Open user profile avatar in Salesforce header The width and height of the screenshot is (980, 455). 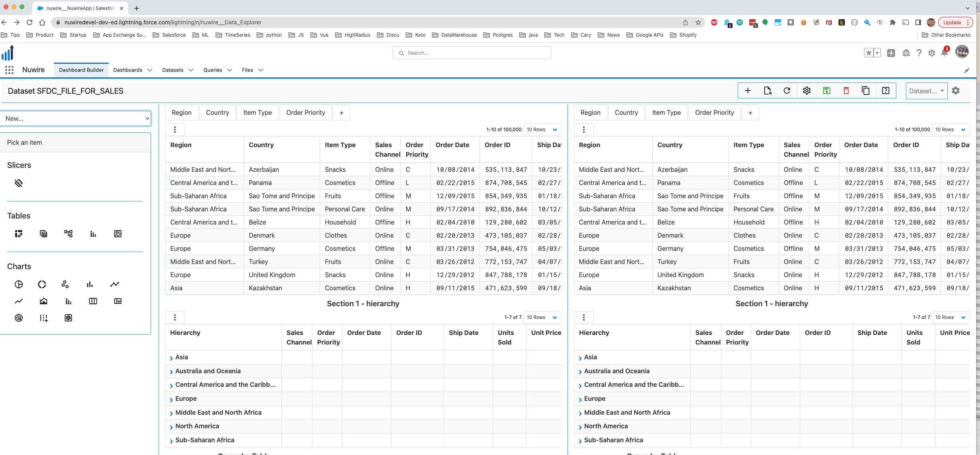962,52
